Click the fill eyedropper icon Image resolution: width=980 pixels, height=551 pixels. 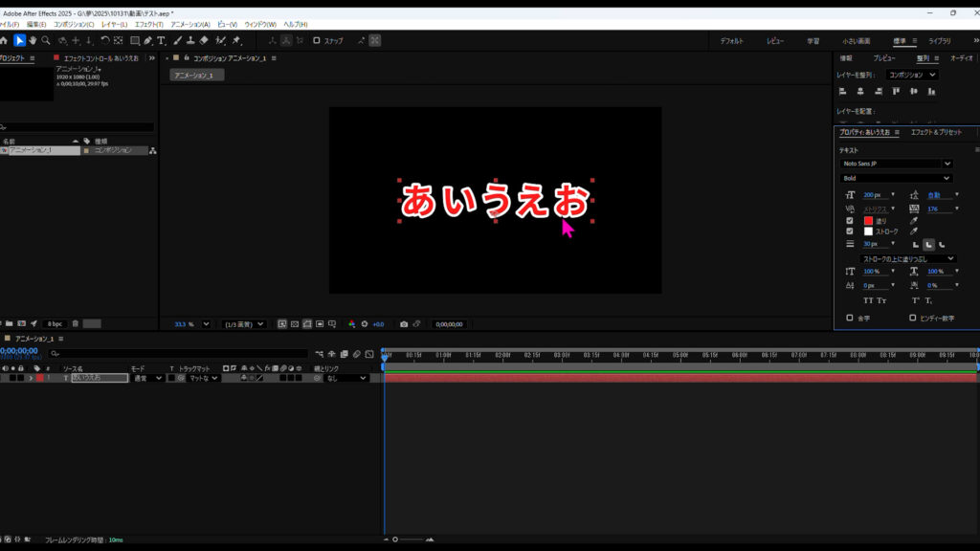[x=913, y=220]
